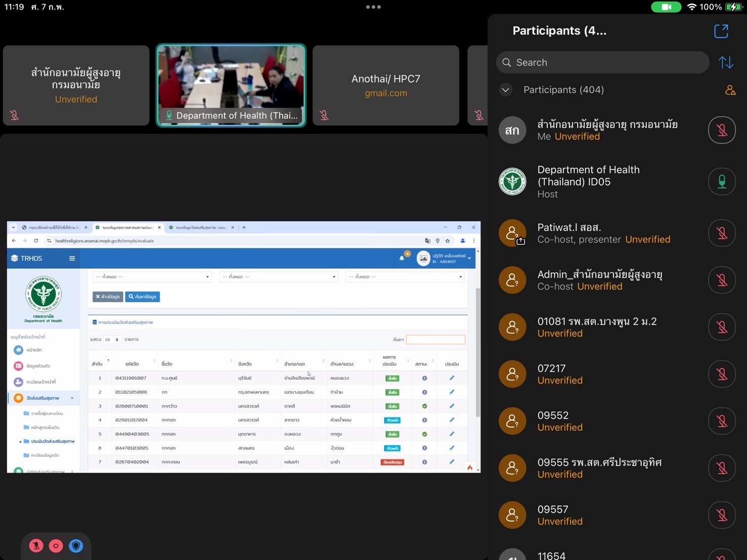Image resolution: width=747 pixels, height=560 pixels.
Task: Click the edit pencil for row 02600710001
Action: [452, 406]
